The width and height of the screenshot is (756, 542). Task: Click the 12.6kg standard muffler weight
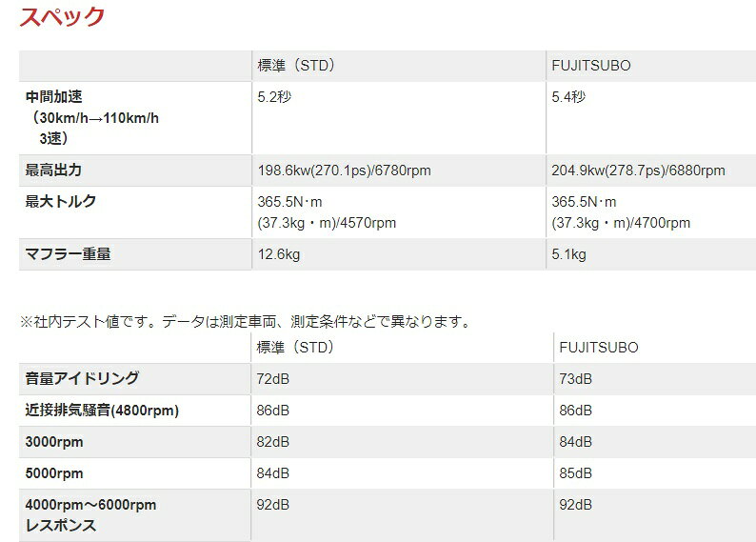tap(279, 254)
